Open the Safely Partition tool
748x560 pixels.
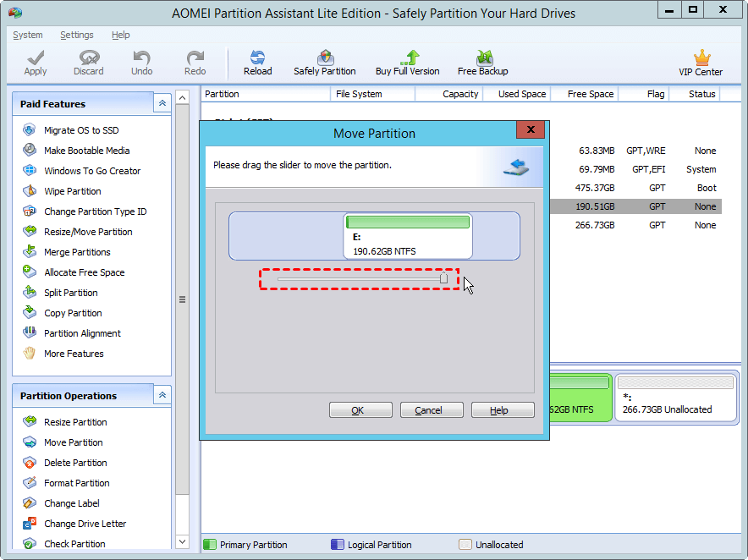click(324, 63)
